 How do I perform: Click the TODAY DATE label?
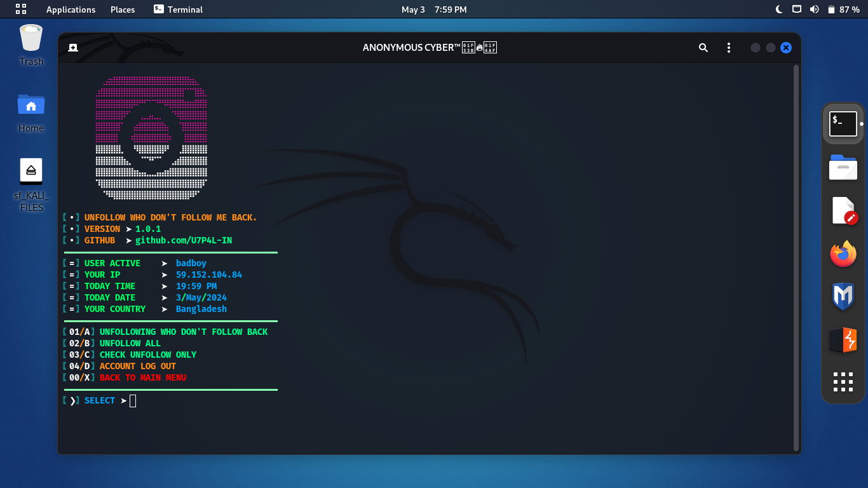point(110,297)
